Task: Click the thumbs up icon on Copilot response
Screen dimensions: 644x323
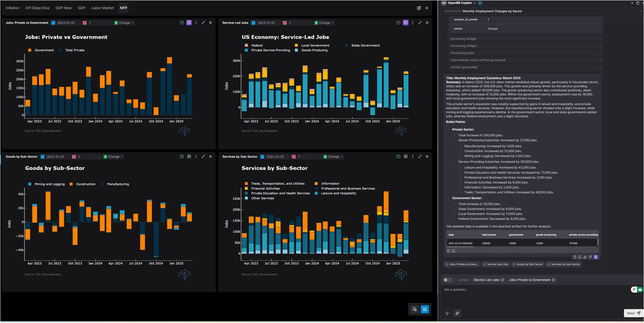Action: [585, 257]
